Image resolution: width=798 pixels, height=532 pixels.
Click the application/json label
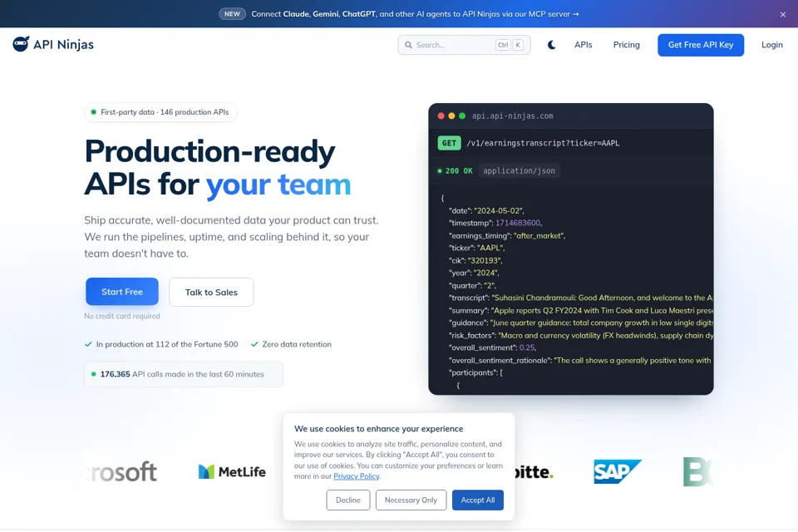coord(519,170)
